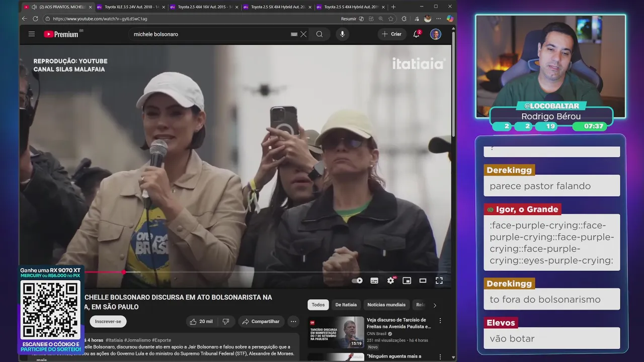Dislike the video

tap(226, 321)
